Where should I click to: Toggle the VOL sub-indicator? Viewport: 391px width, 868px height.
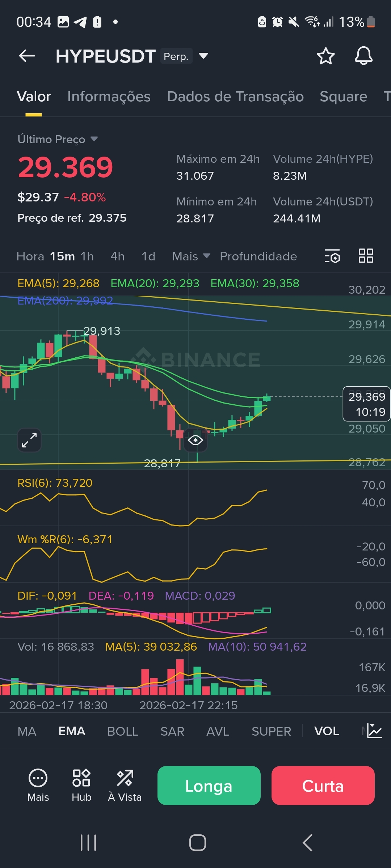(327, 731)
